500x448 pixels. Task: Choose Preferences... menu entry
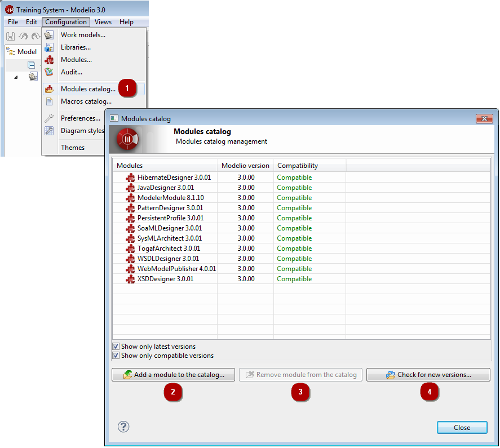[x=74, y=118]
